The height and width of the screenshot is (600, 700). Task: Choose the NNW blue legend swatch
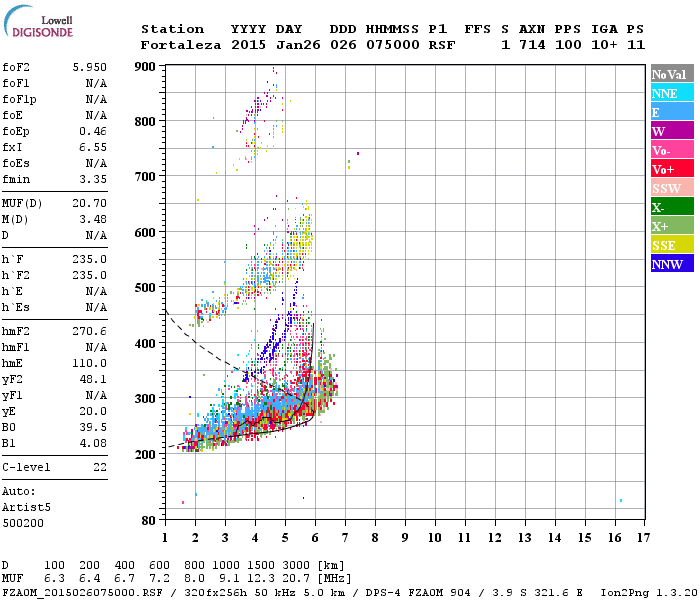(672, 263)
